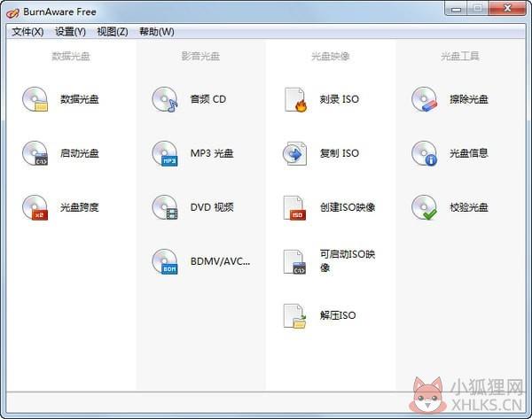Open the 启动光盘 boot disc icon
532x419 pixels.
click(x=35, y=153)
